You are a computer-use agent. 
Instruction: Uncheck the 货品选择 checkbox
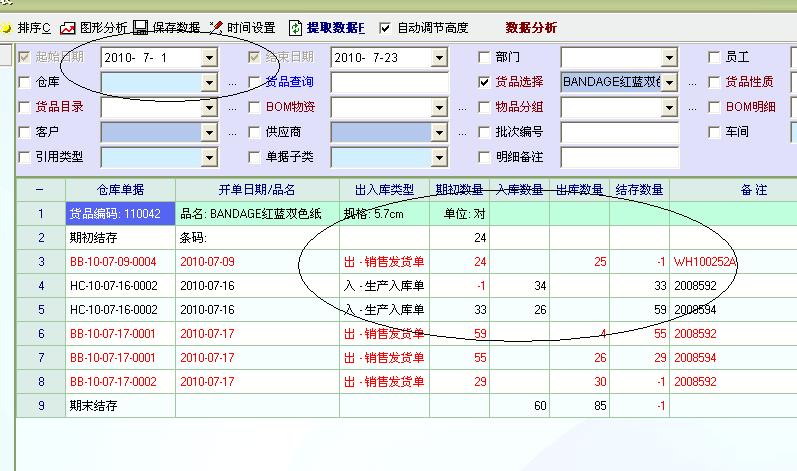tap(485, 83)
